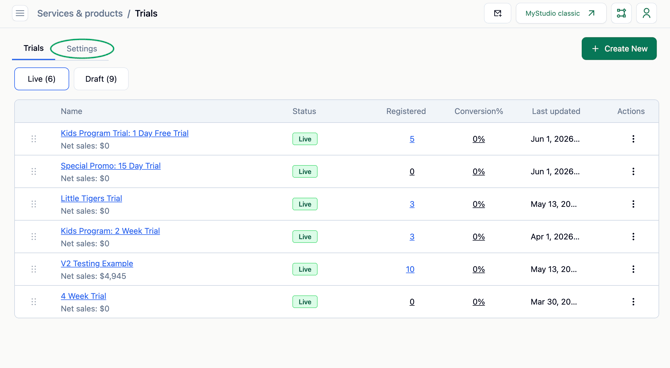Click Mar 30 last updated date
This screenshot has width=670, height=368.
[x=554, y=302]
